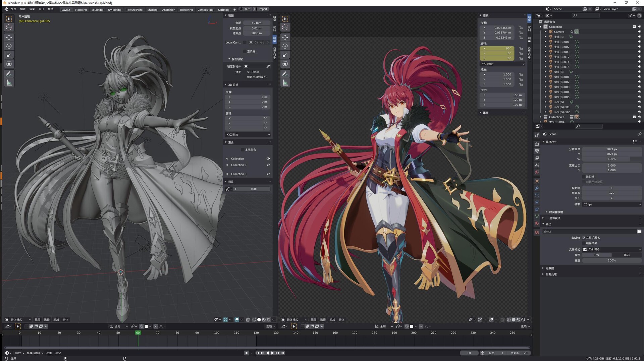Switch to the Modeling workspace tab
Screen dimensions: 644x361
coord(81,10)
